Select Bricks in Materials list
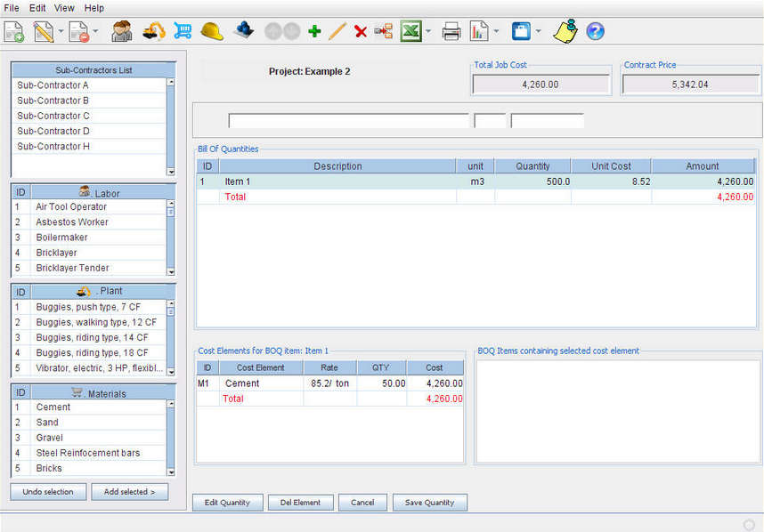Screen dimensions: 764x532 point(89,468)
